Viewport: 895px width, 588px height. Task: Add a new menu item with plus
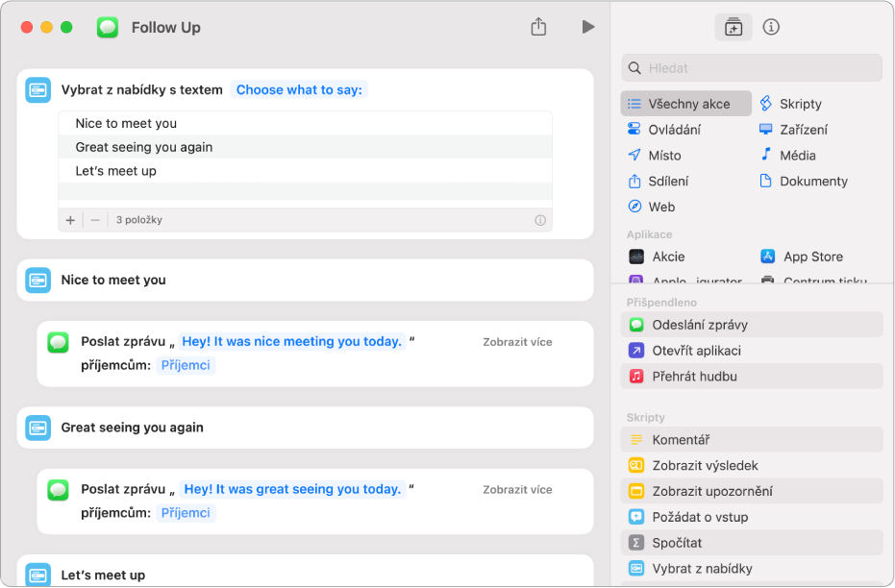(x=70, y=220)
